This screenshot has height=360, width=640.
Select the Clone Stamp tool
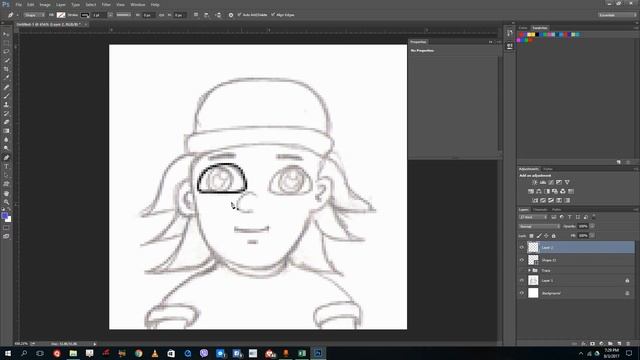pos(6,104)
